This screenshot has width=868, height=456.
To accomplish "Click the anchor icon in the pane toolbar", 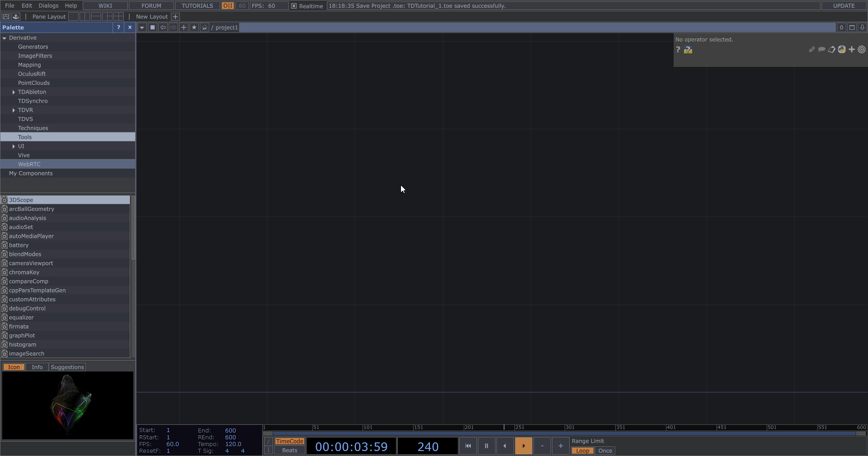I will point(15,16).
